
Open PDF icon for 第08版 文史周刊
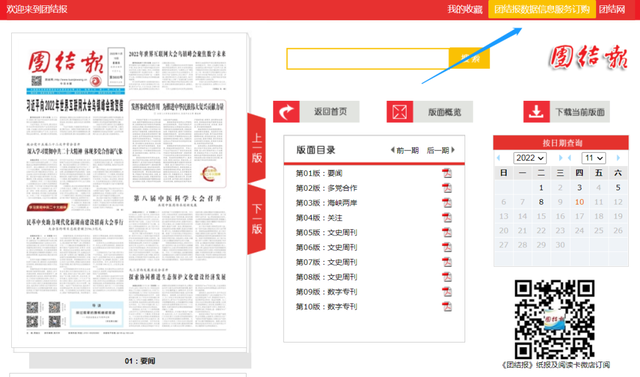point(447,277)
